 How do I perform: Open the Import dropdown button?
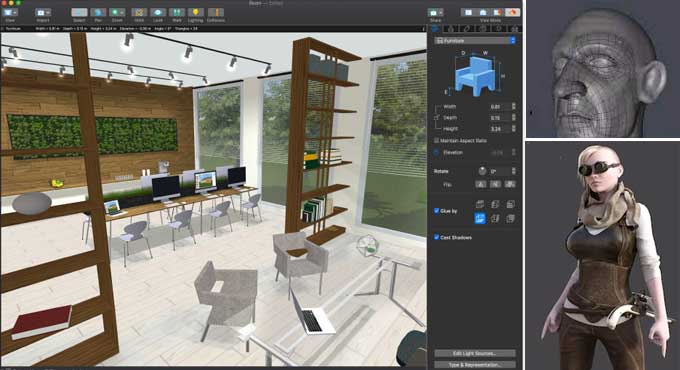42,13
